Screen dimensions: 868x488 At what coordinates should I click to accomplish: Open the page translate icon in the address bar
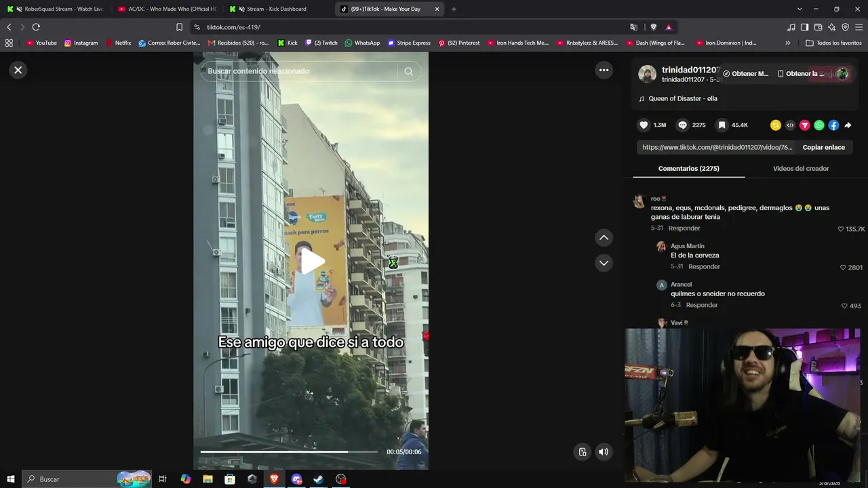(633, 27)
